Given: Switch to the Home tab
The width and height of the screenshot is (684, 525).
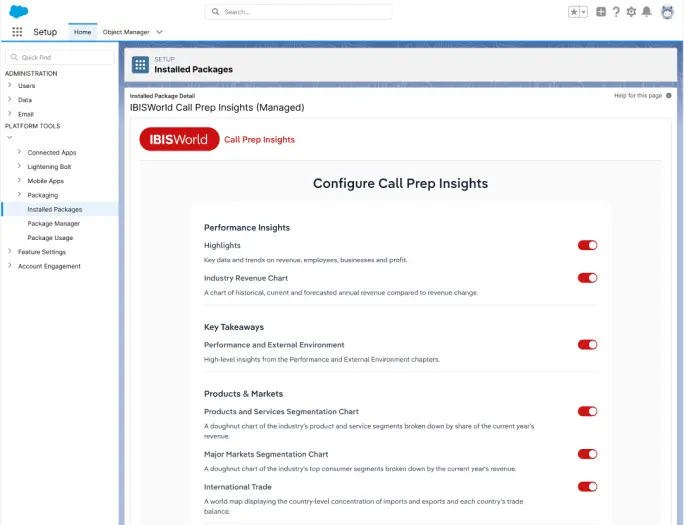Looking at the screenshot, I should 82,32.
